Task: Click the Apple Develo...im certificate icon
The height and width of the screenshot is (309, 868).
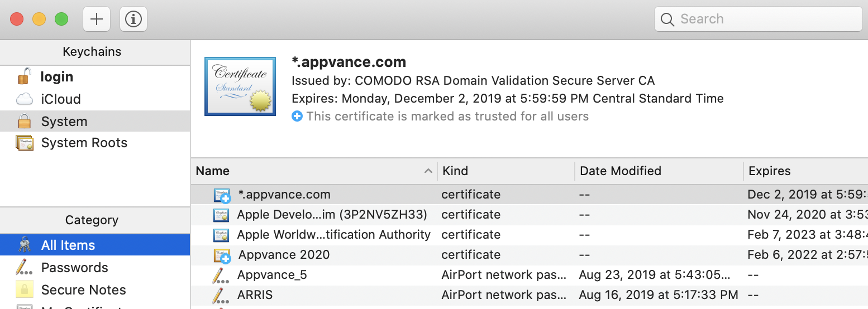Action: [221, 215]
